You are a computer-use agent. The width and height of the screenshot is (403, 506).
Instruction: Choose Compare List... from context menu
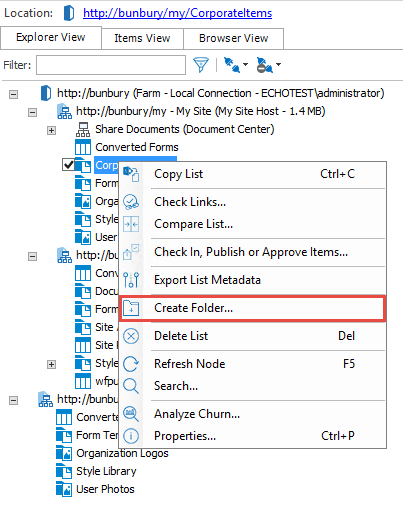[253, 224]
